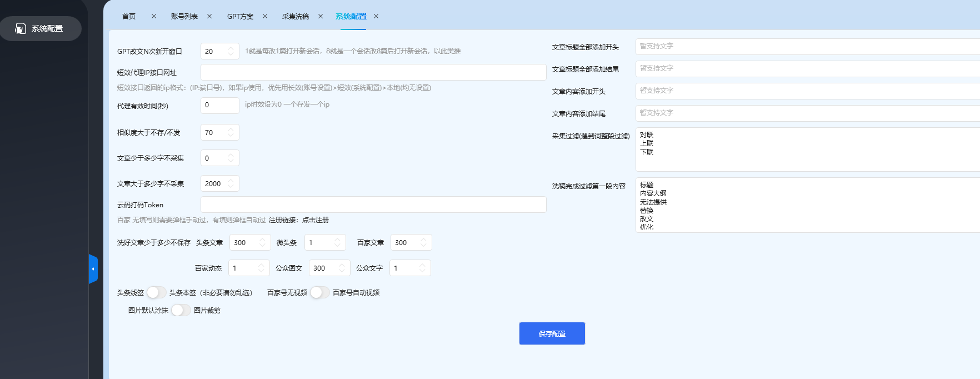Toggle the 头条线签/头条本签 switch
The height and width of the screenshot is (379, 980).
point(156,292)
